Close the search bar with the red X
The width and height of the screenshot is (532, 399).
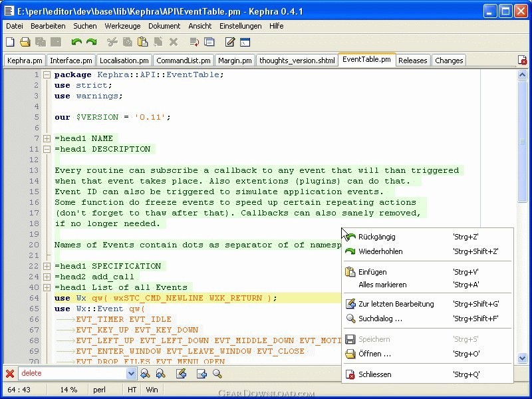10,374
